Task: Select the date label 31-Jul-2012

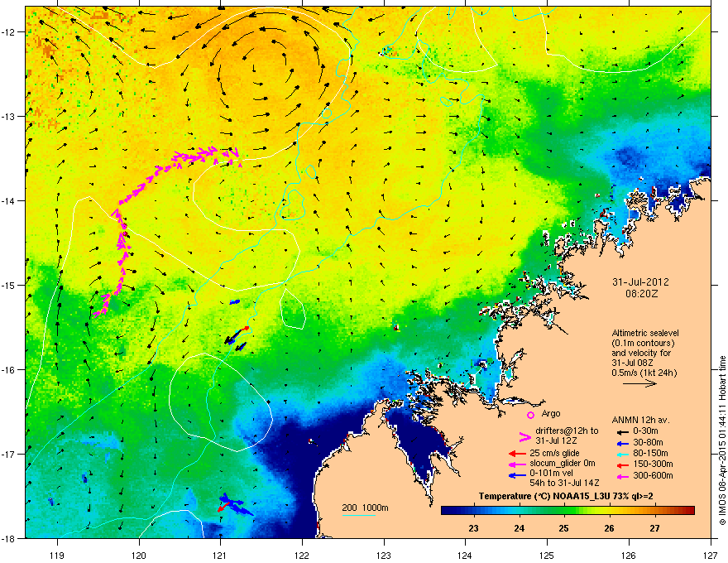Action: tap(640, 282)
